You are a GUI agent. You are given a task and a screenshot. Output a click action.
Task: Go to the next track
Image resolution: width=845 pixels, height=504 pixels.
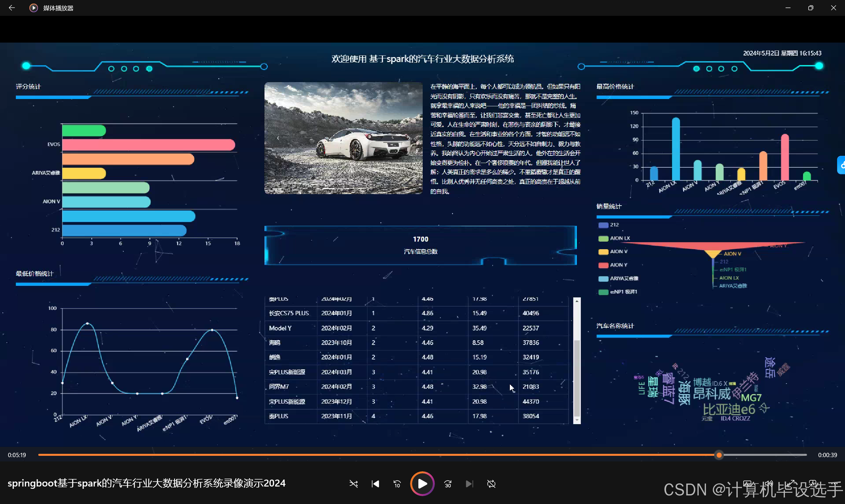coord(469,484)
